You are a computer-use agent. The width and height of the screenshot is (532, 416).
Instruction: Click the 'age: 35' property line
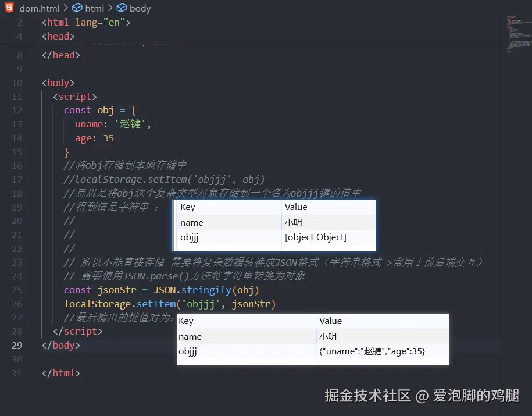click(94, 138)
